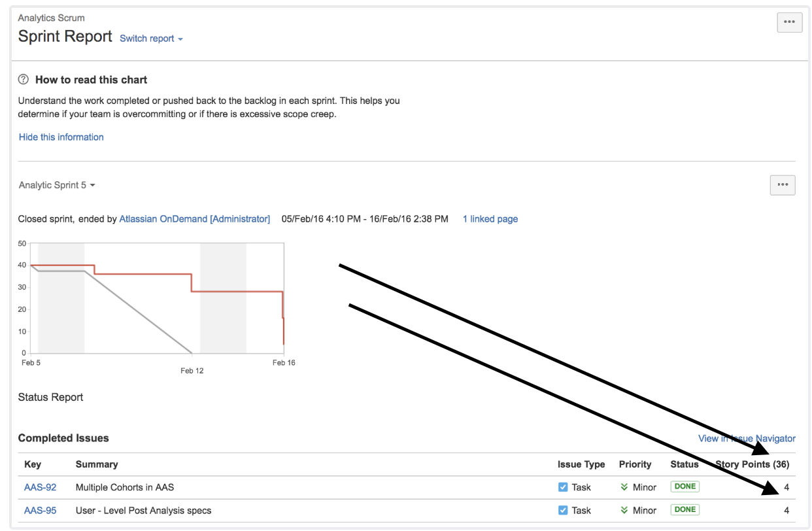
Task: Open the Analytic Sprint 5 dropdown
Action: 57,185
